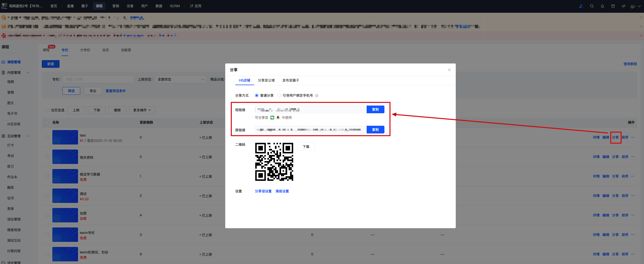The height and width of the screenshot is (264, 644).
Task: Dismiss the red warning banner
Action: point(641,36)
